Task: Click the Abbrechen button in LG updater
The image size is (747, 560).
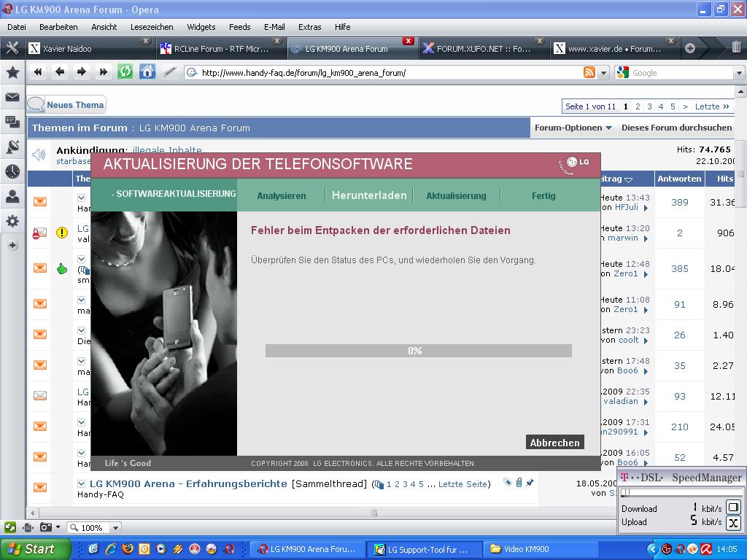Action: (555, 443)
